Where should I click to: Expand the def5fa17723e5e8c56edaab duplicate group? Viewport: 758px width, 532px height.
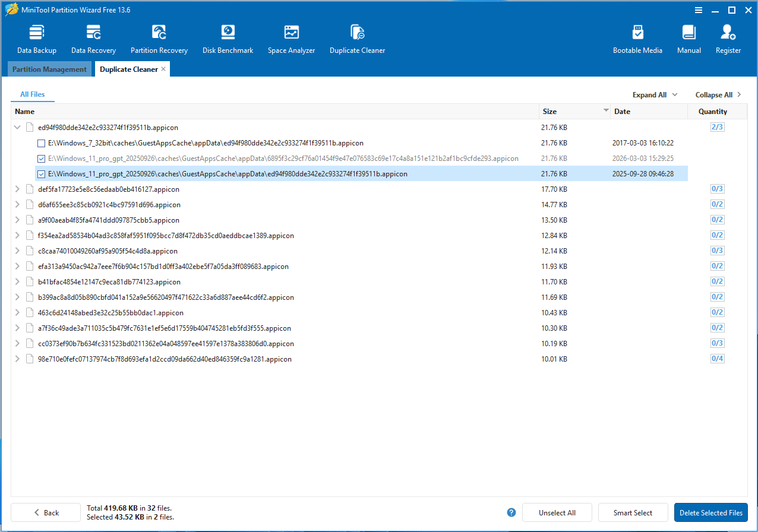coord(17,188)
